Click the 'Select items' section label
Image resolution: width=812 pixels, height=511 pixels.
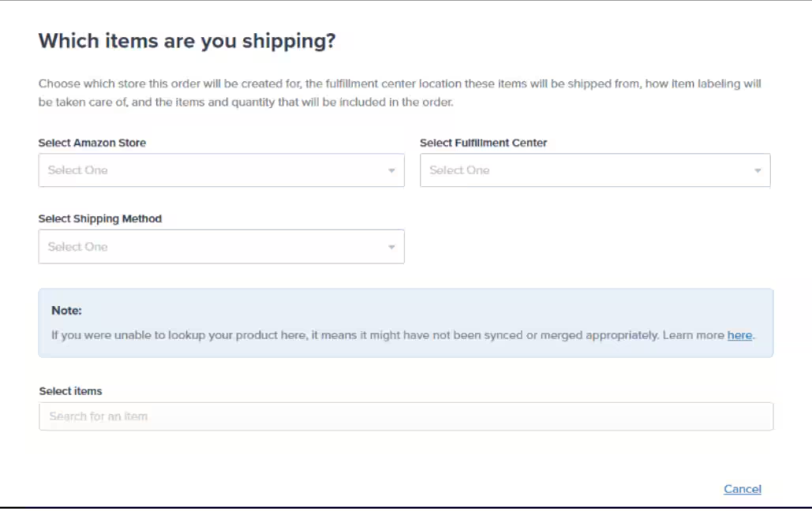(x=69, y=390)
